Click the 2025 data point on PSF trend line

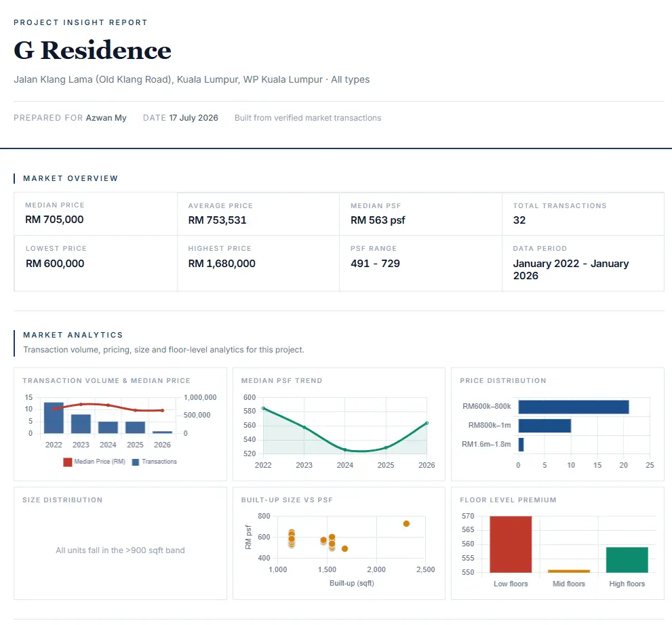(386, 447)
